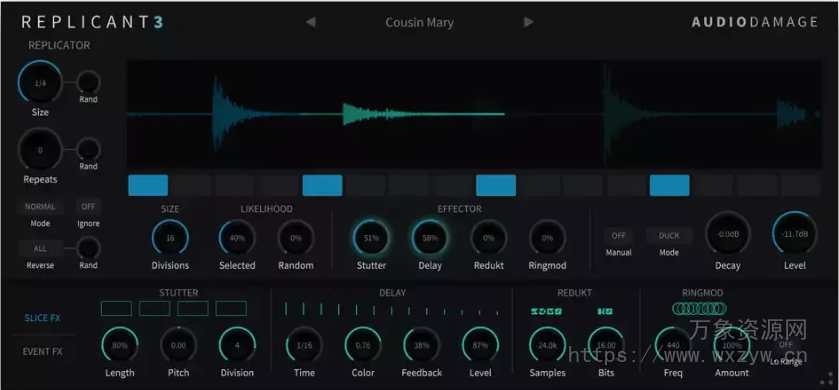Switch to the EVENT FX tab
The width and height of the screenshot is (839, 390).
click(x=42, y=351)
